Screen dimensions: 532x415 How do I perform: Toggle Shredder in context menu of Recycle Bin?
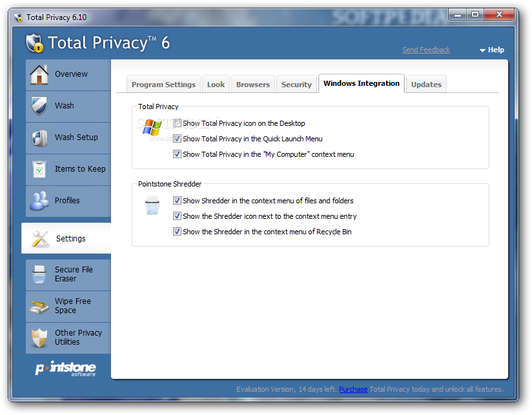click(177, 232)
